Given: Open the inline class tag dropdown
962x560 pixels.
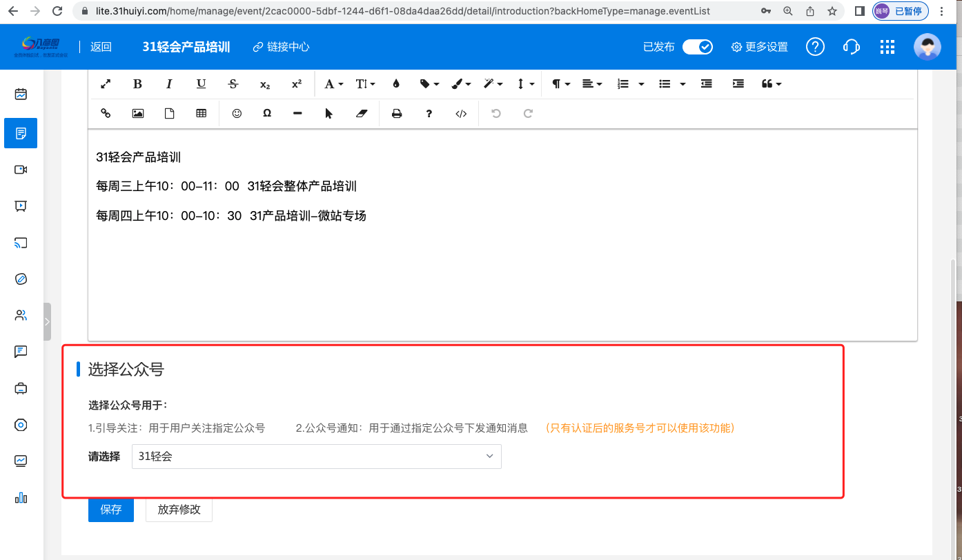Looking at the screenshot, I should click(429, 83).
